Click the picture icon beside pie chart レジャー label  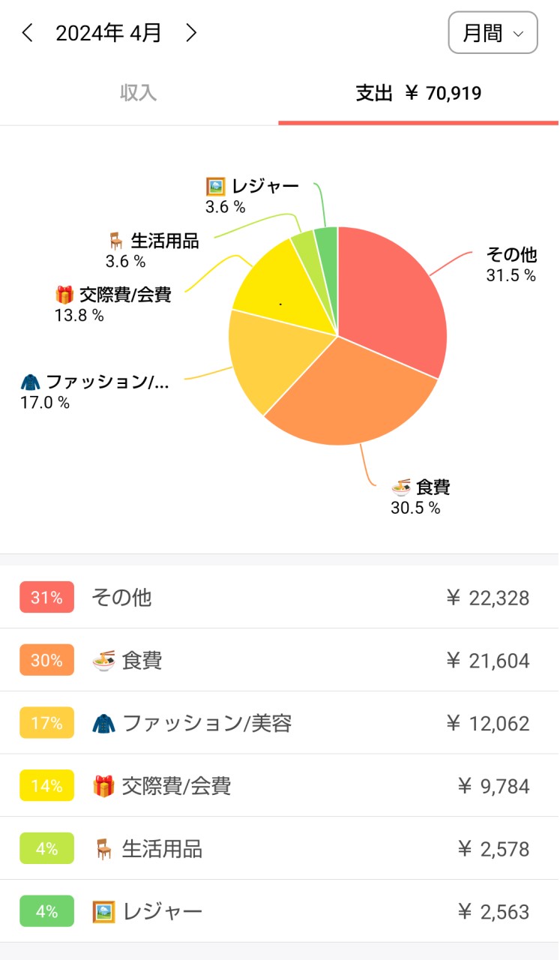pos(215,187)
